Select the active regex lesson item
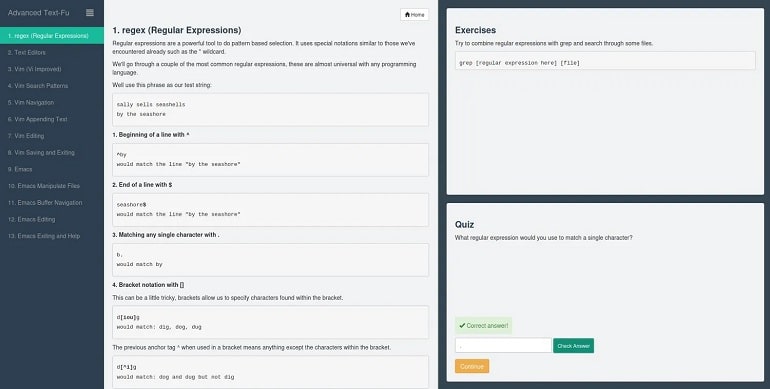 (52, 36)
